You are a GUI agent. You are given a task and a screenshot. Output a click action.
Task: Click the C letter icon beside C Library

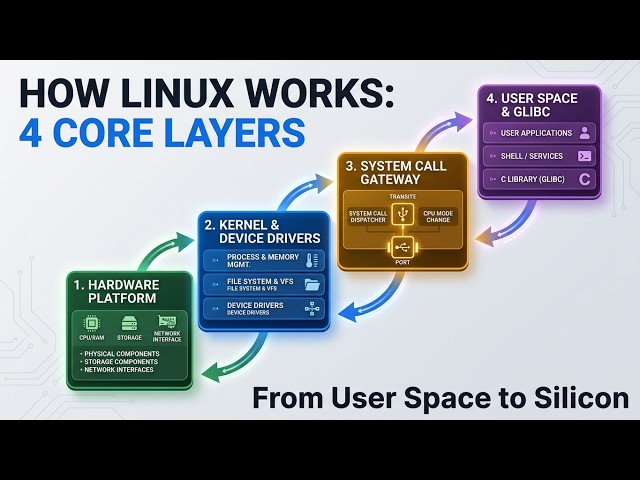point(584,179)
